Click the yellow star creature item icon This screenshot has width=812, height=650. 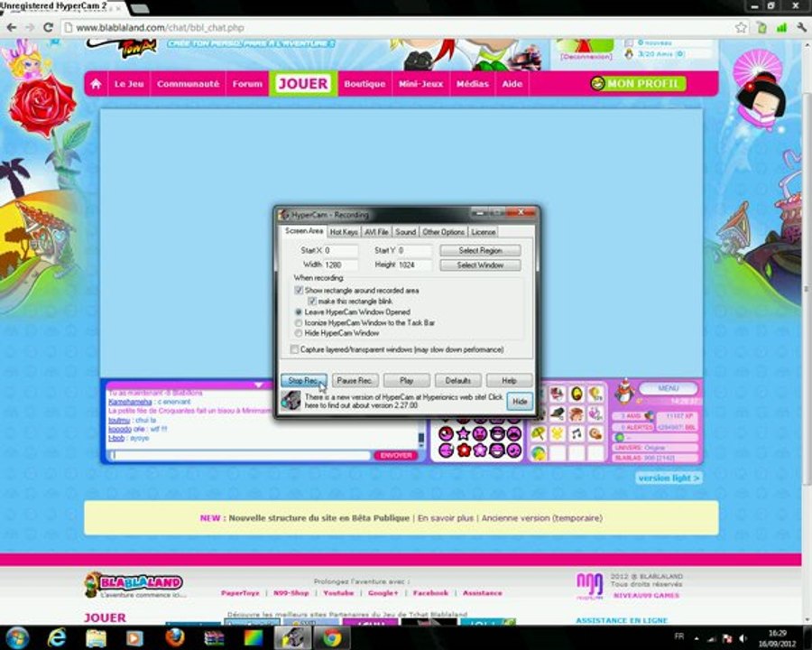tap(558, 433)
